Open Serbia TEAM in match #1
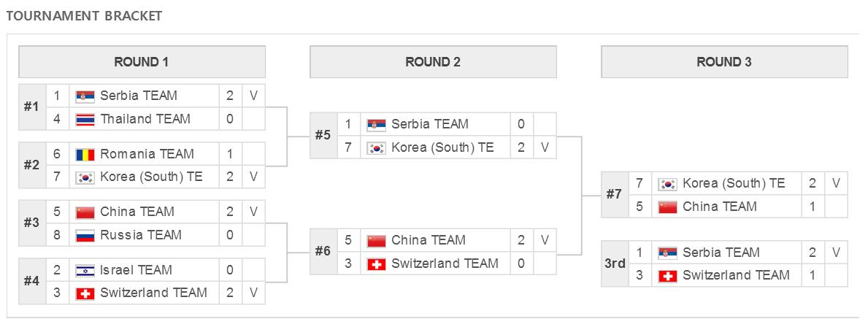 coord(139,96)
